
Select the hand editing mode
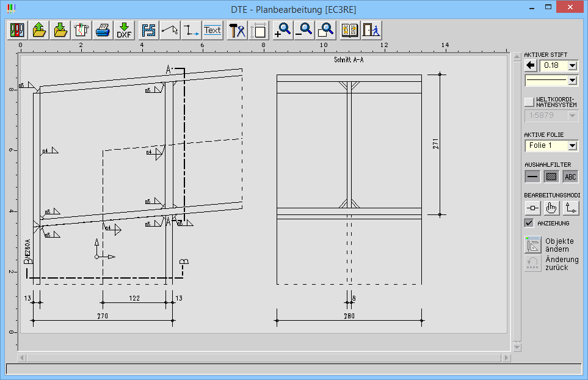pos(552,208)
